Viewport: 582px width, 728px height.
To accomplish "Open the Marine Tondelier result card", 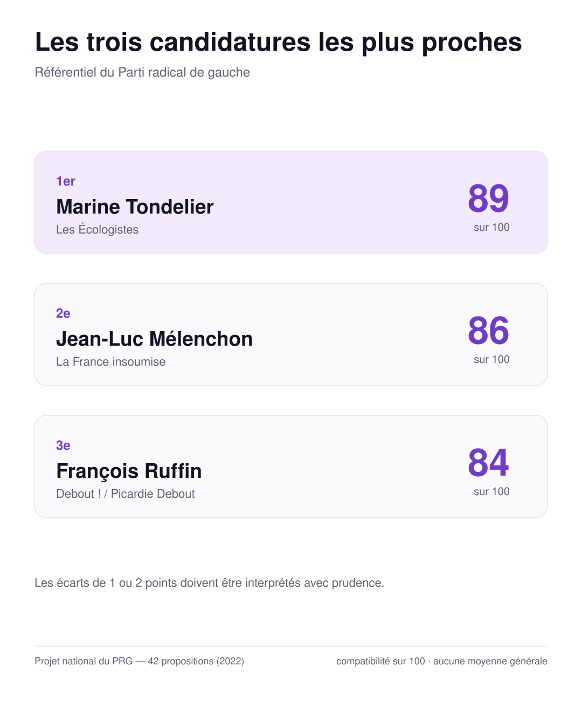I will tap(291, 202).
